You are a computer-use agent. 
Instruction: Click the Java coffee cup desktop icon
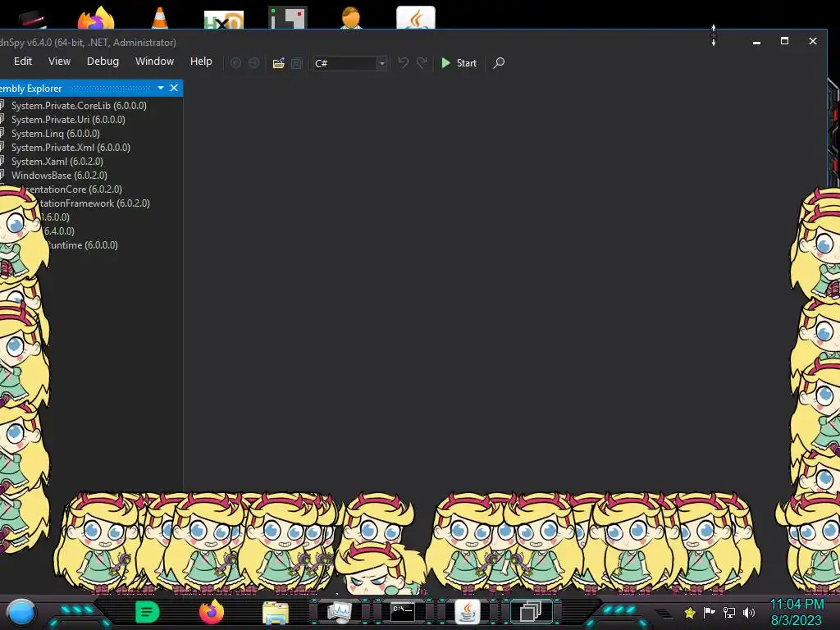(416, 17)
